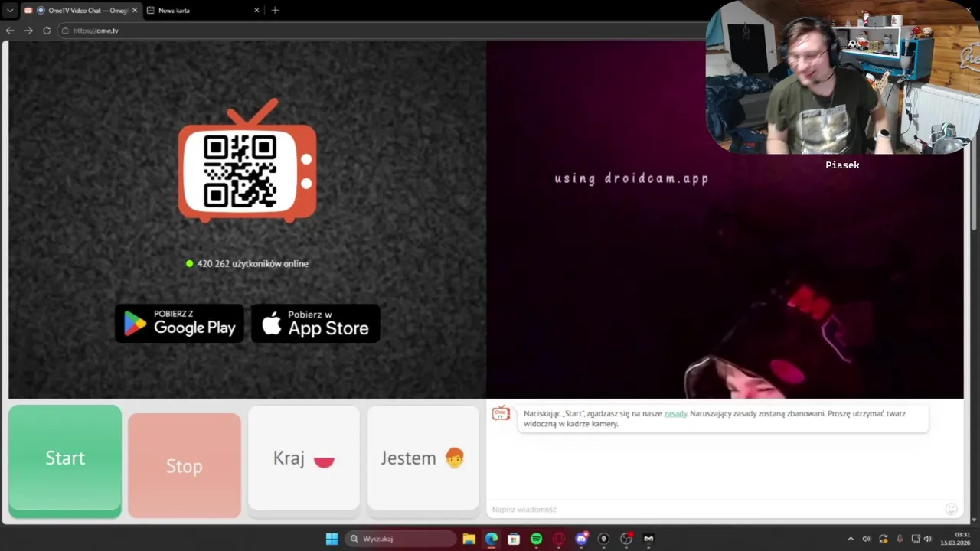Open Microsoft Edge from taskbar

pyautogui.click(x=491, y=539)
